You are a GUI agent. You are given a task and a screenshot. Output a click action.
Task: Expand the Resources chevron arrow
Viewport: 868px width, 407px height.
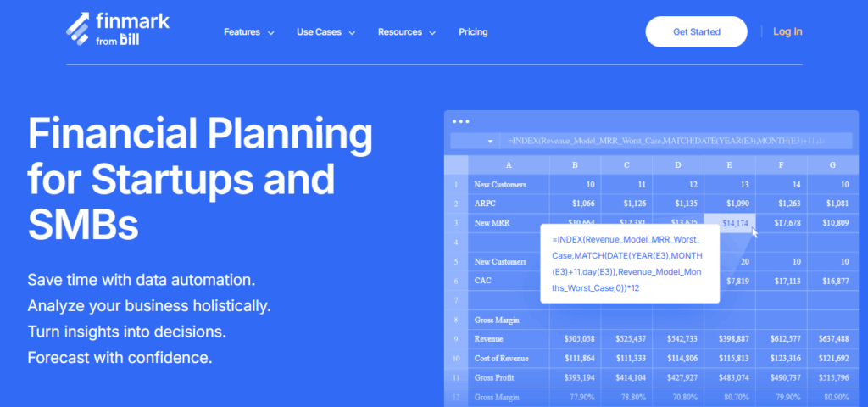pos(432,33)
